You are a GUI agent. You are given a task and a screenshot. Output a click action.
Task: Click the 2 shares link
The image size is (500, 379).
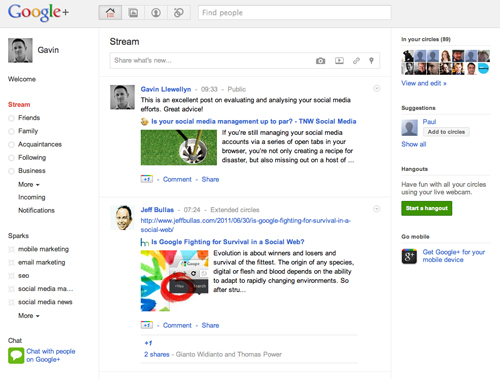[157, 354]
